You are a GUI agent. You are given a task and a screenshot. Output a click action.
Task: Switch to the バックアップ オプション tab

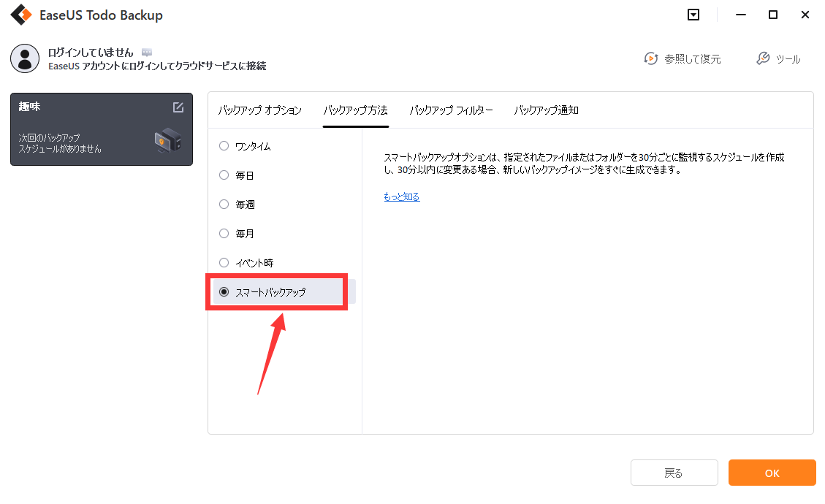click(259, 110)
